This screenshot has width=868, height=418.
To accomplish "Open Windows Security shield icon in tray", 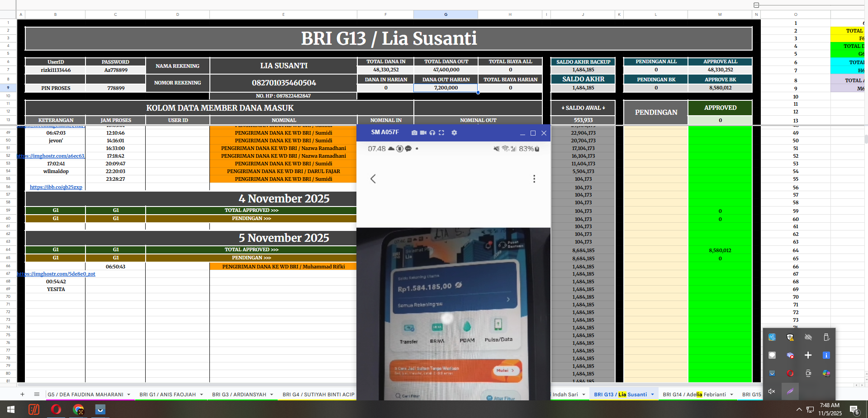I will tap(790, 337).
